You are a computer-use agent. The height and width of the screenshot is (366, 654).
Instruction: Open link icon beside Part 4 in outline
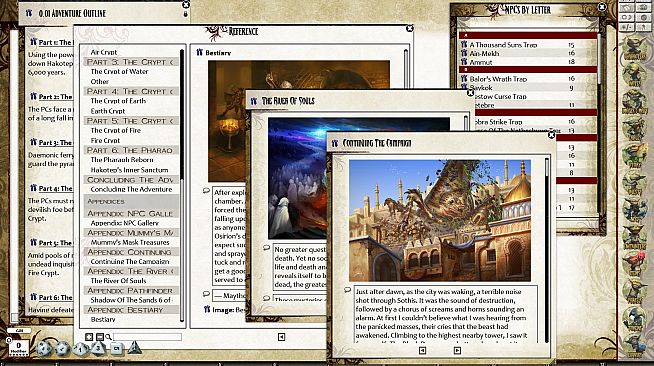point(33,188)
